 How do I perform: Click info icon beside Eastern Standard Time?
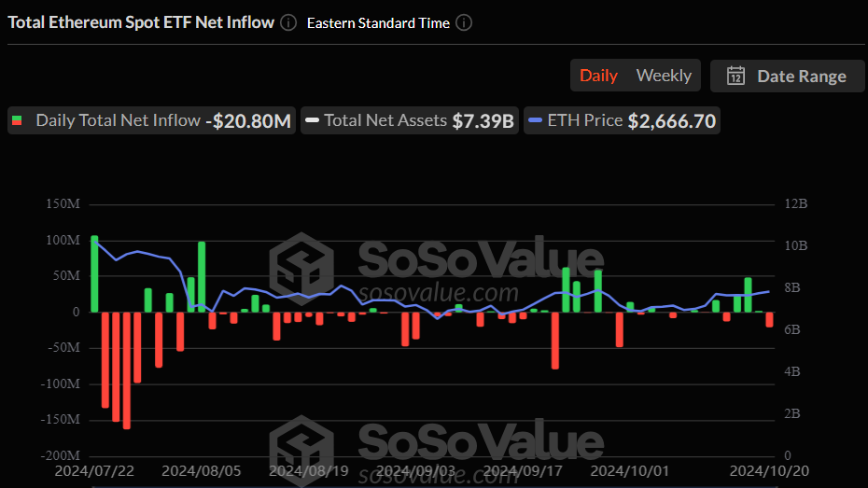[x=464, y=22]
